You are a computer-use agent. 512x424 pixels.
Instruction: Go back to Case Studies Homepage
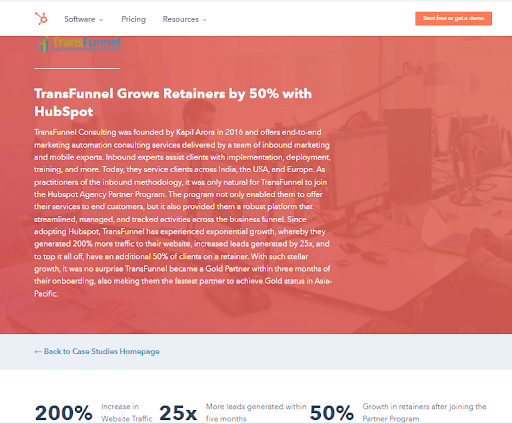97,351
